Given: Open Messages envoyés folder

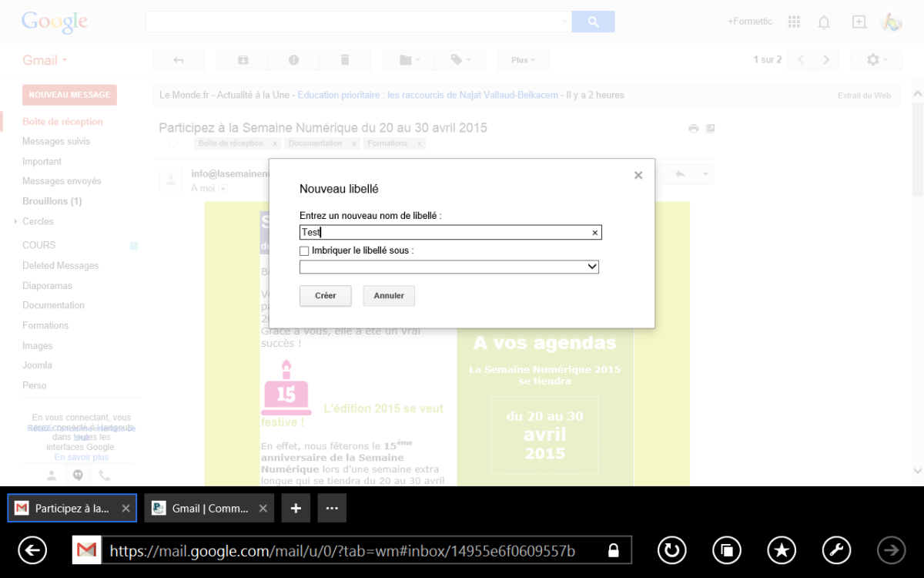Looking at the screenshot, I should (x=62, y=181).
